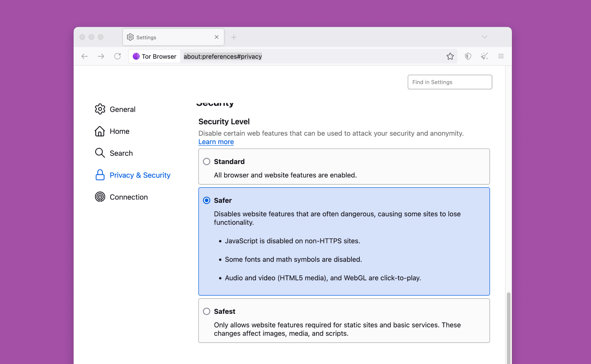591x364 pixels.
Task: Go back with the back arrow
Action: coord(85,56)
